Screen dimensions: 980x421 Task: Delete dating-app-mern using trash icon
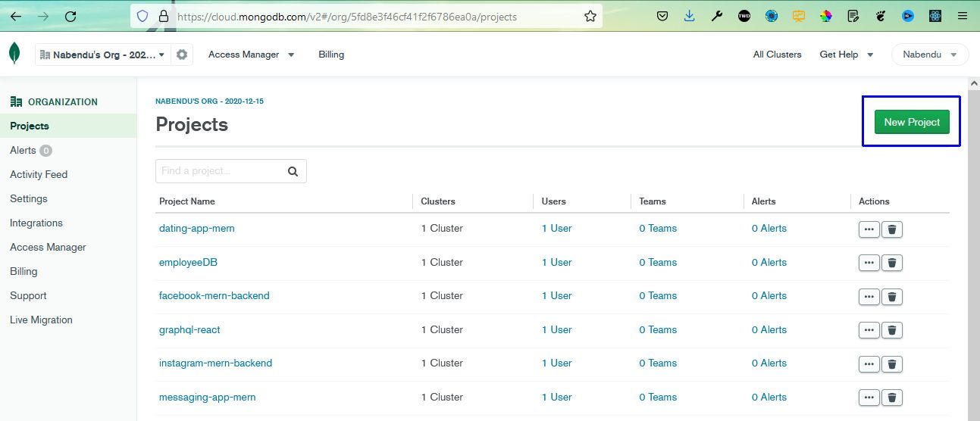pos(892,229)
